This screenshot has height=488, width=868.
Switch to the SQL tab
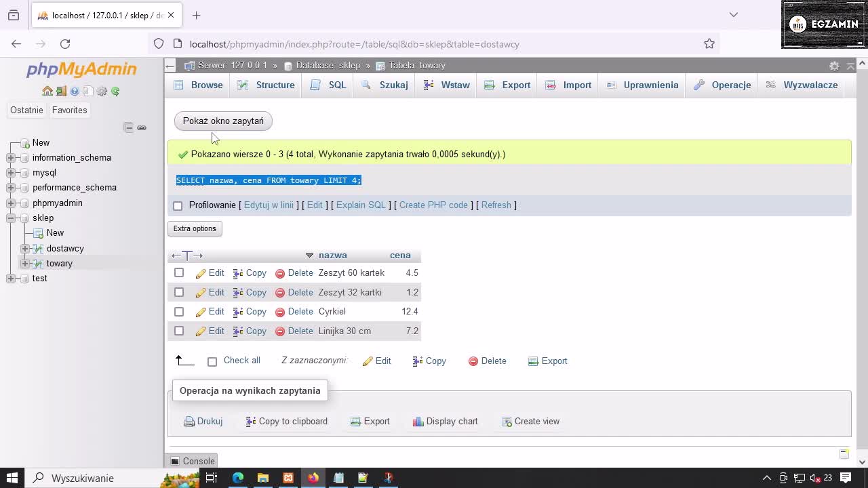pos(328,85)
